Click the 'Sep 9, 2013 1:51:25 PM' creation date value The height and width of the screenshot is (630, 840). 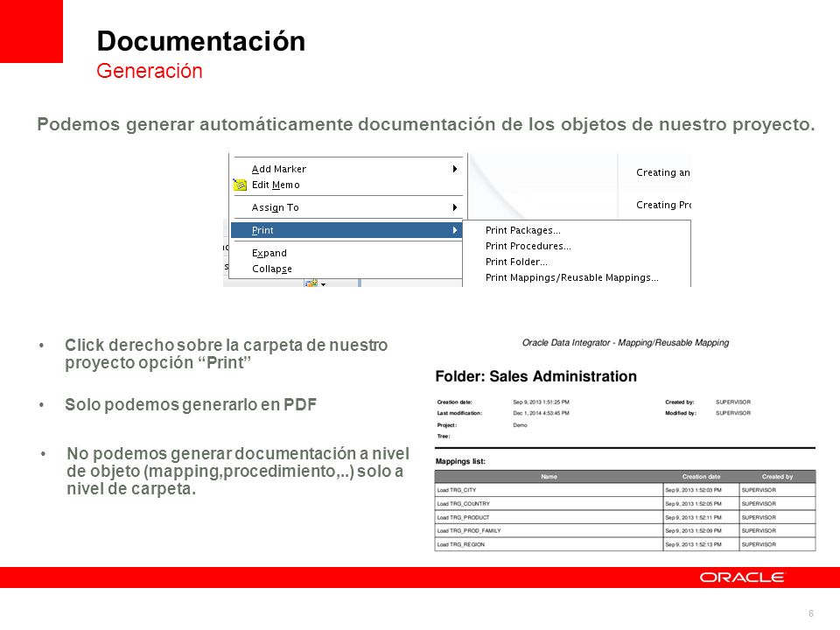541,402
